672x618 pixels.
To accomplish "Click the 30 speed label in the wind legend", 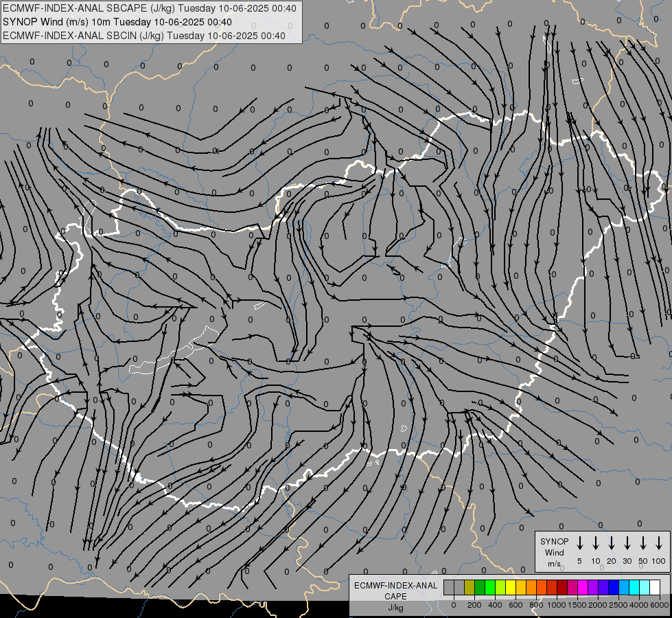I will point(627,561).
